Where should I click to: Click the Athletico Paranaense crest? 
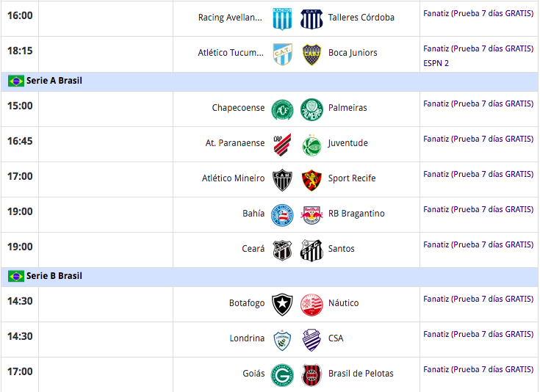click(282, 144)
